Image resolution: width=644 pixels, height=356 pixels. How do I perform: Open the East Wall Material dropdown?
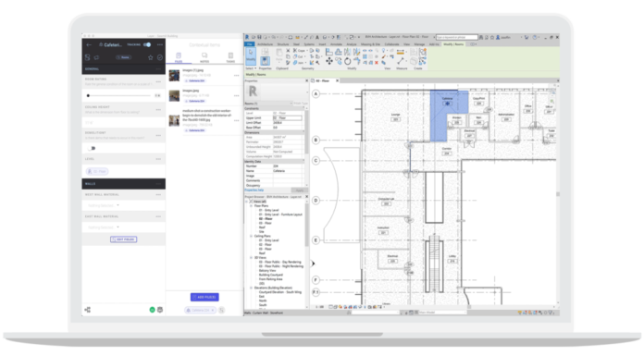(104, 227)
